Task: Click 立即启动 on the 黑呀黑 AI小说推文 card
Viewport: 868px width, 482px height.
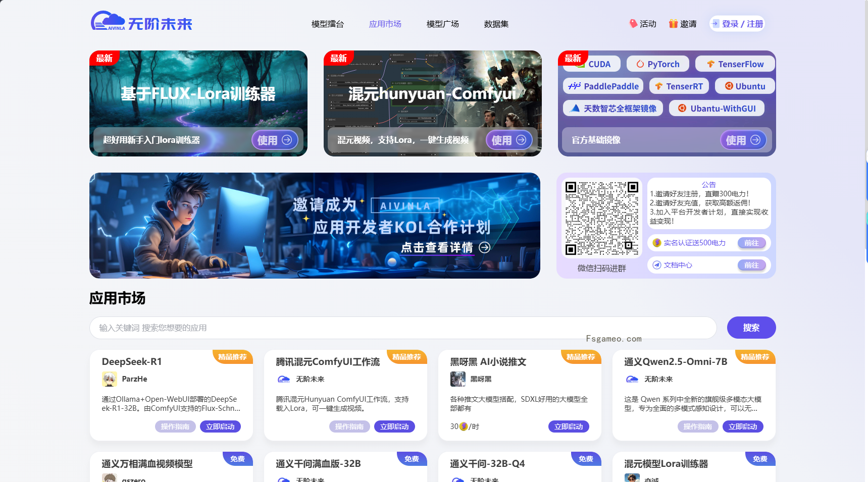Action: tap(569, 426)
